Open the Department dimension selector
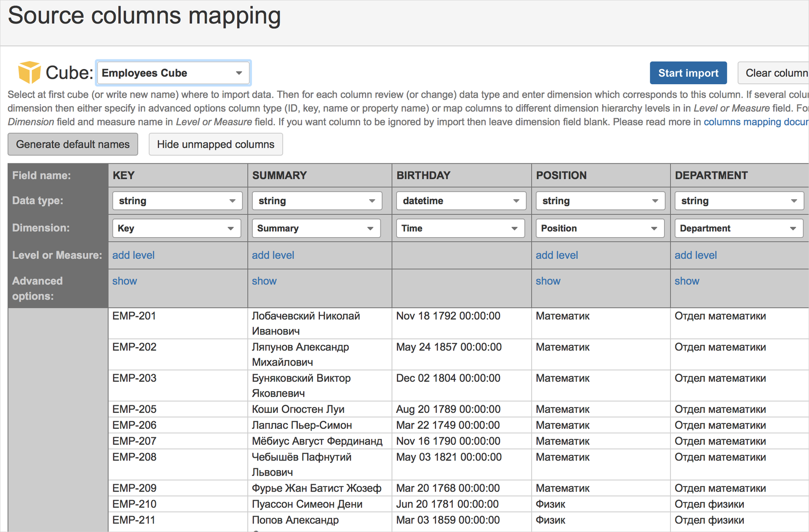The image size is (809, 532). click(738, 228)
